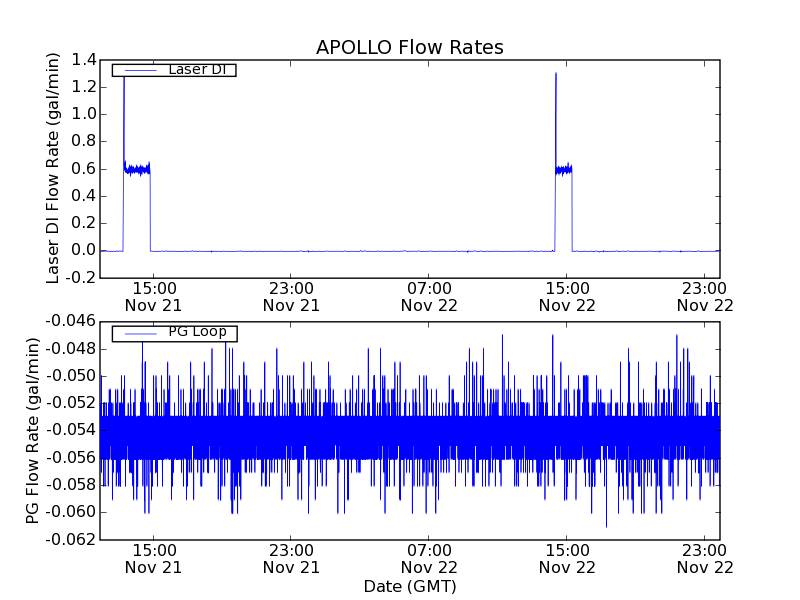Click the -0.062 tick label on bottom chart
Image resolution: width=800 pixels, height=600 pixels.
tap(70, 539)
